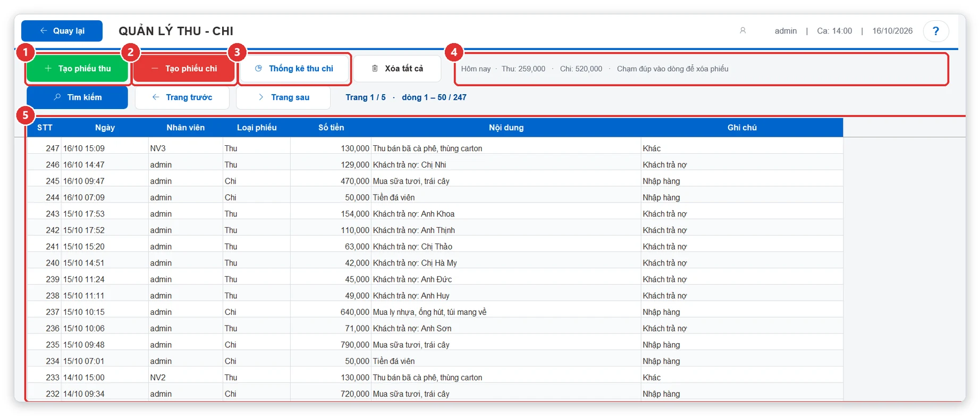The height and width of the screenshot is (416, 980).
Task: Click the Thu: 259,000 summary text
Action: pyautogui.click(x=523, y=69)
